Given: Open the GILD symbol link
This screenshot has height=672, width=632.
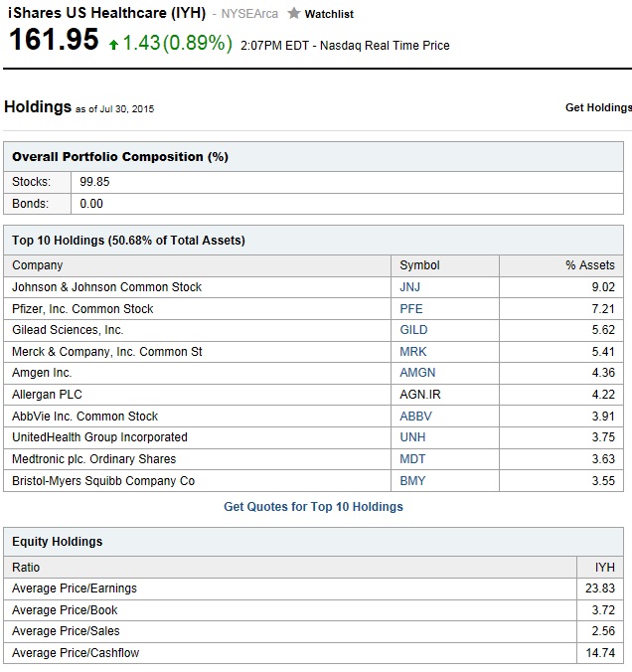Looking at the screenshot, I should tap(413, 330).
